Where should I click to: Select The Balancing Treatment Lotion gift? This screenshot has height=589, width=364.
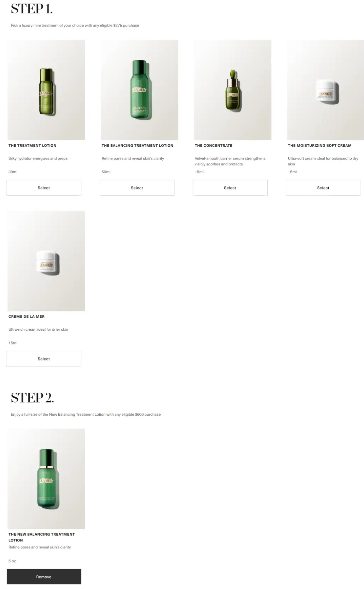pyautogui.click(x=137, y=188)
